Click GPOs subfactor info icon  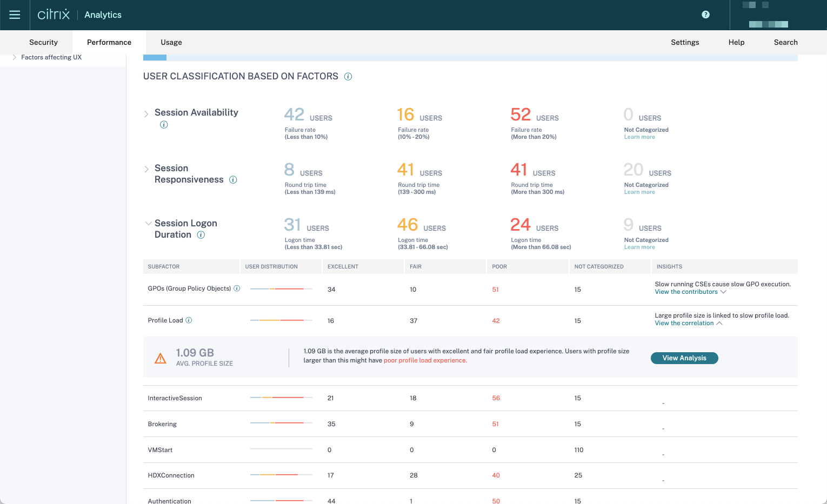(237, 288)
